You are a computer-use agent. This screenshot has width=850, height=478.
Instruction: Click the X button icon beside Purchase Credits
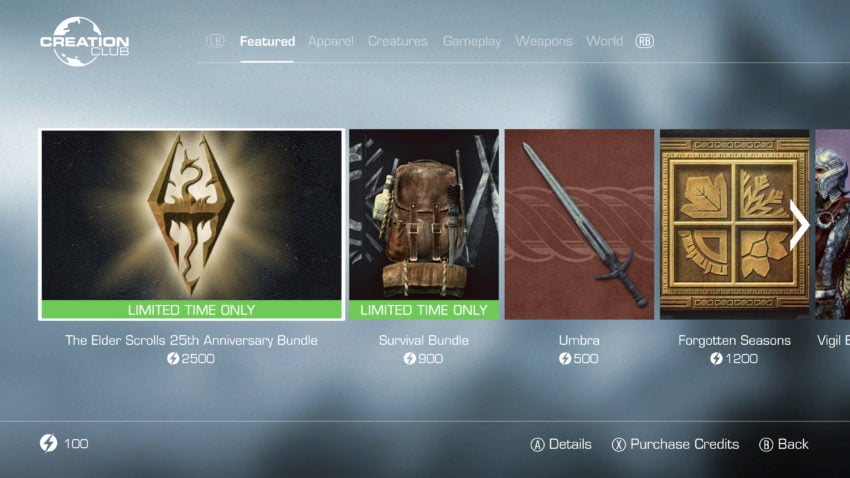[619, 445]
